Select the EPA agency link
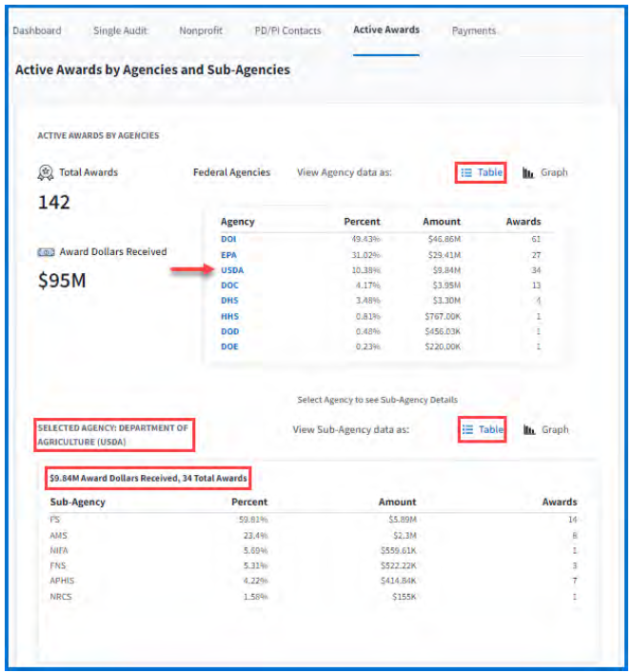Screen dimensions: 631x672 point(229,254)
